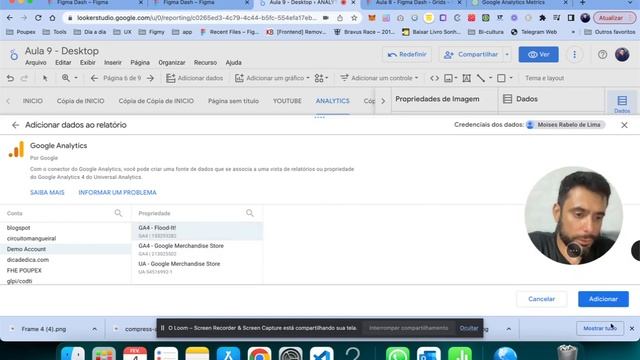Open the help question mark icon
The width and height of the screenshot is (640, 360).
tap(602, 54)
